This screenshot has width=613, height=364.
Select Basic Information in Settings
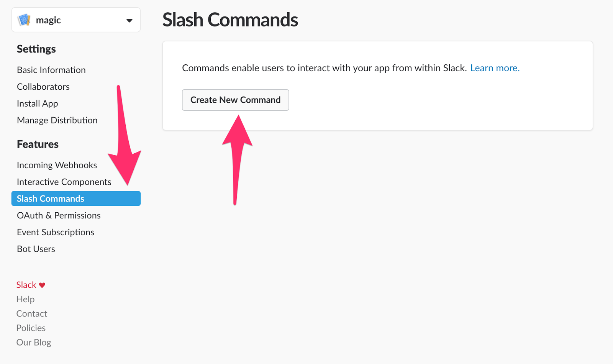click(x=51, y=70)
